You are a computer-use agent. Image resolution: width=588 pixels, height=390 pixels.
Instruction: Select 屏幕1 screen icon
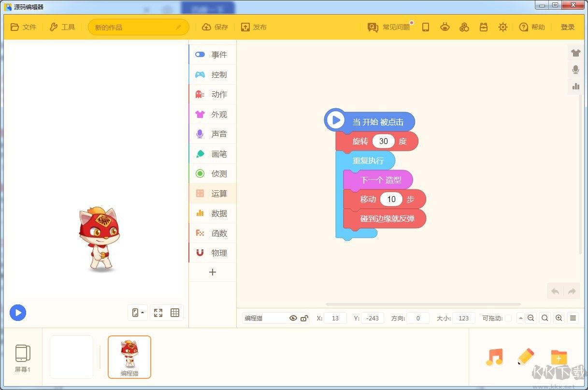point(23,359)
